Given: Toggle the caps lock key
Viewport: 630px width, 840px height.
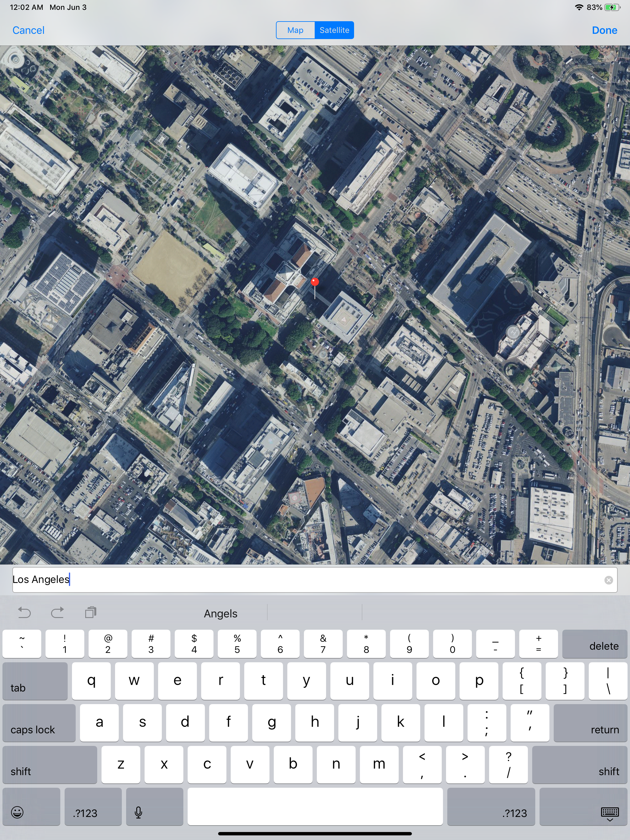Looking at the screenshot, I should pos(39,723).
